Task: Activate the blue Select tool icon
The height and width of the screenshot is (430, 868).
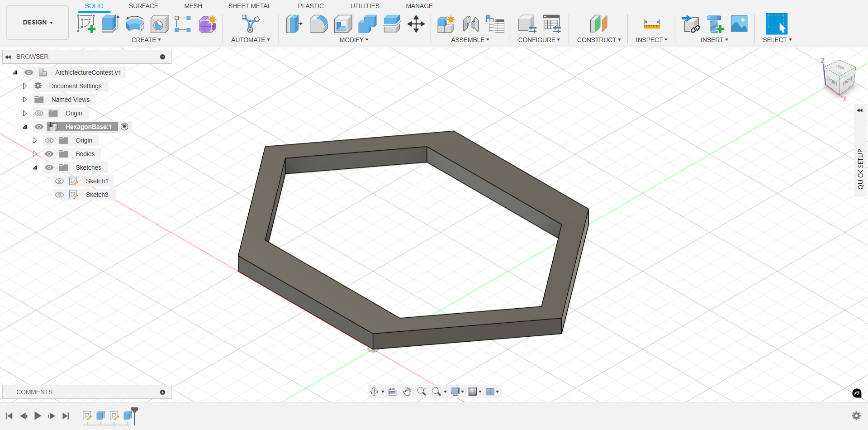Action: (777, 24)
